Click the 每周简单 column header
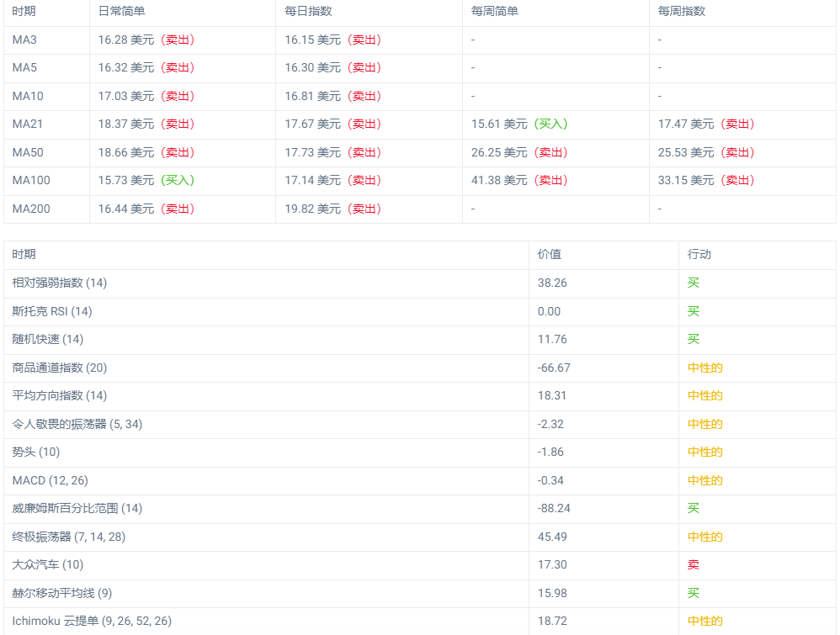This screenshot has width=840, height=635. click(494, 11)
